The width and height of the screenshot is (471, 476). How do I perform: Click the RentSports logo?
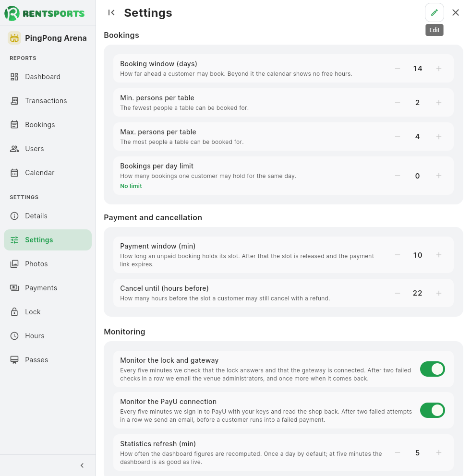point(44,13)
